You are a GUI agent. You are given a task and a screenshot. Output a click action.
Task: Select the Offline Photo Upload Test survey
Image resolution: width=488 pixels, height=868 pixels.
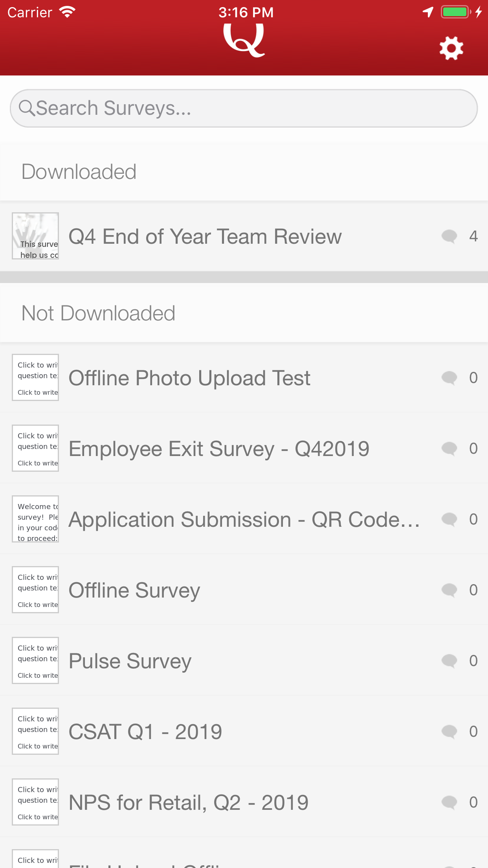pos(189,378)
